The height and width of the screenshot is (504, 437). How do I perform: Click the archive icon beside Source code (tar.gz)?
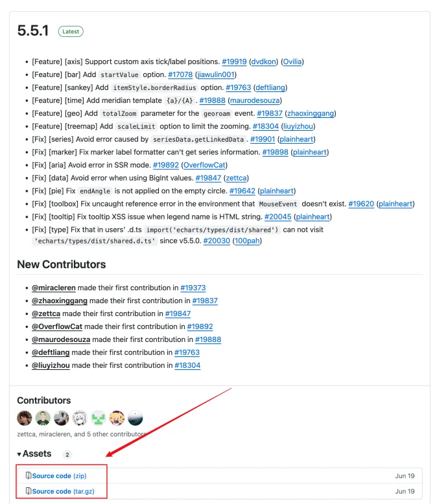[29, 491]
